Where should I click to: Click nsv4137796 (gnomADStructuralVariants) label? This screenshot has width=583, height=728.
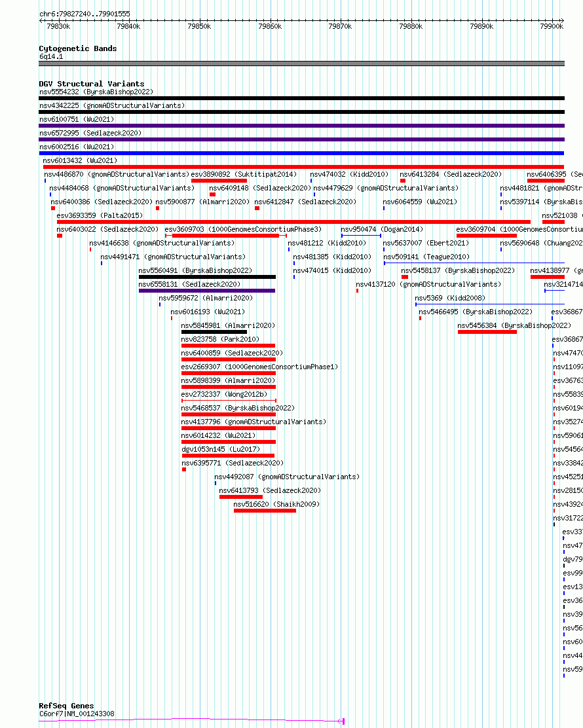(254, 422)
